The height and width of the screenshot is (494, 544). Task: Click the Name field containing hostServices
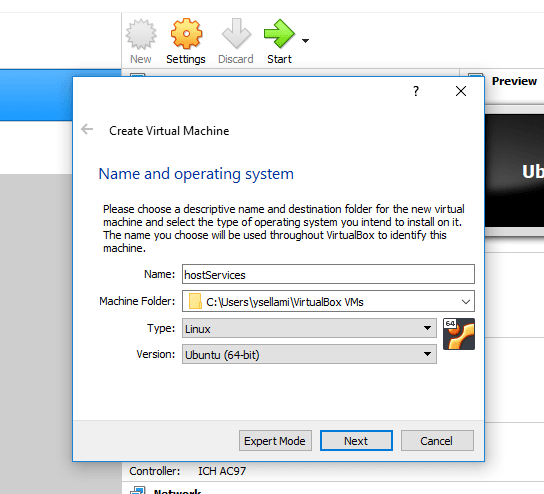(328, 274)
